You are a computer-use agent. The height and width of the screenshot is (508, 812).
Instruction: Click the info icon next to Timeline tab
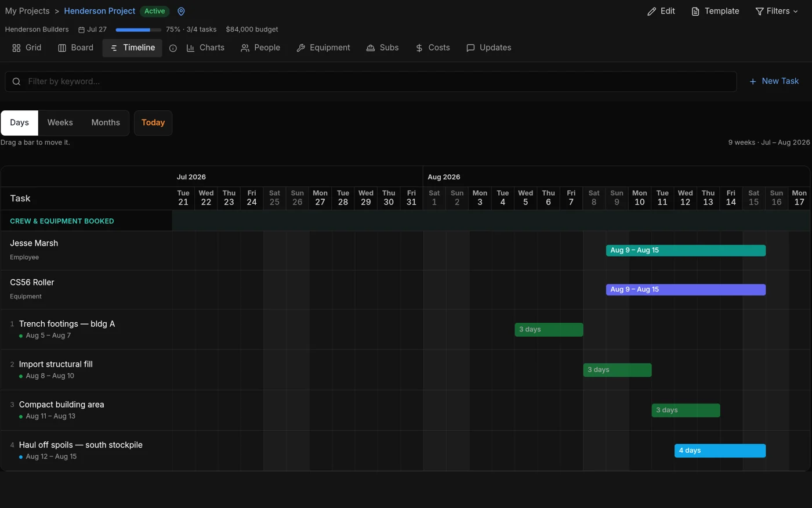tap(173, 48)
